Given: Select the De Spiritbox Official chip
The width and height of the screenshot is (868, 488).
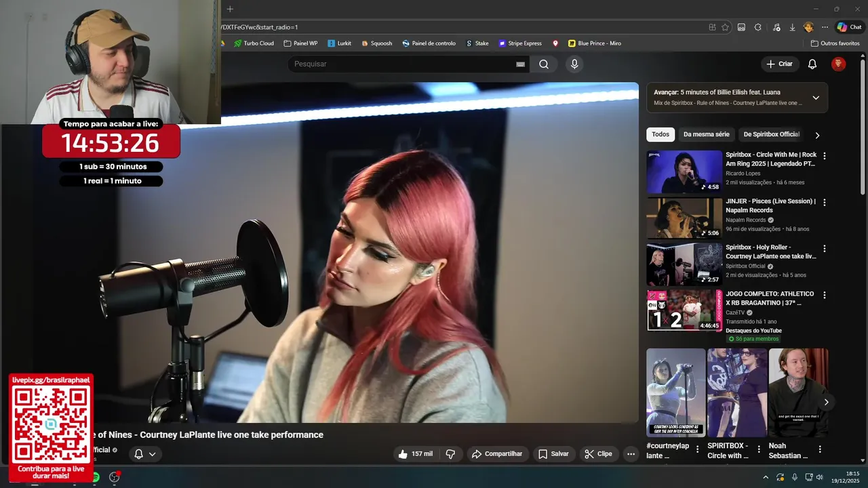Looking at the screenshot, I should point(772,134).
